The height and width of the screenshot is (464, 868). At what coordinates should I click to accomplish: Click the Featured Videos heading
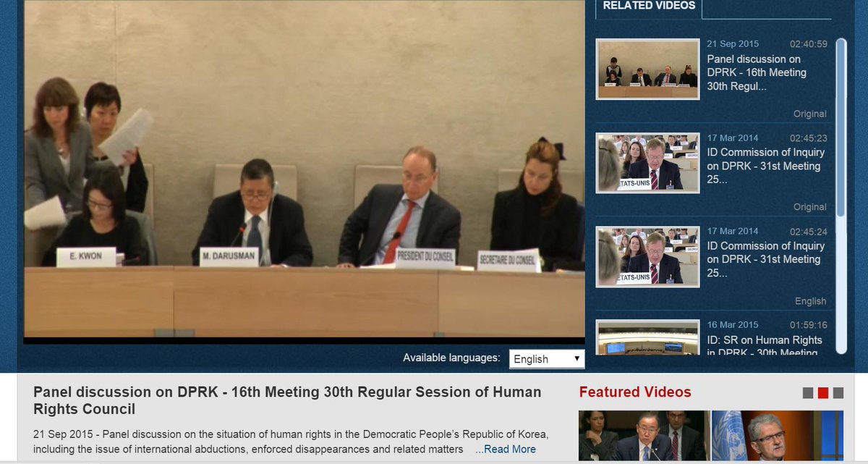coord(635,392)
